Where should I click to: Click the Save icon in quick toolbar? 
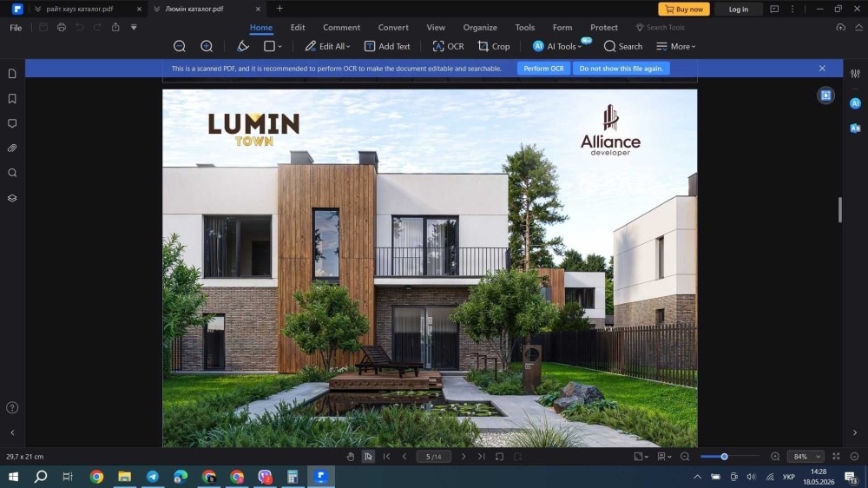point(43,27)
